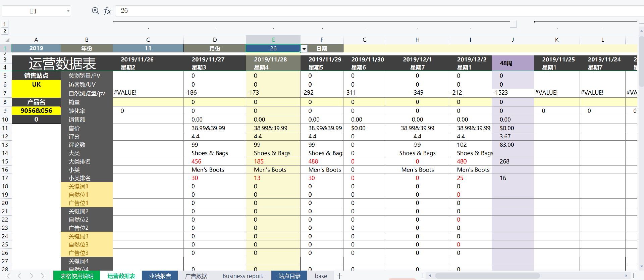Image resolution: width=644 pixels, height=280 pixels.
Task: Go to last sheet with navigation arrow
Action: 43,276
